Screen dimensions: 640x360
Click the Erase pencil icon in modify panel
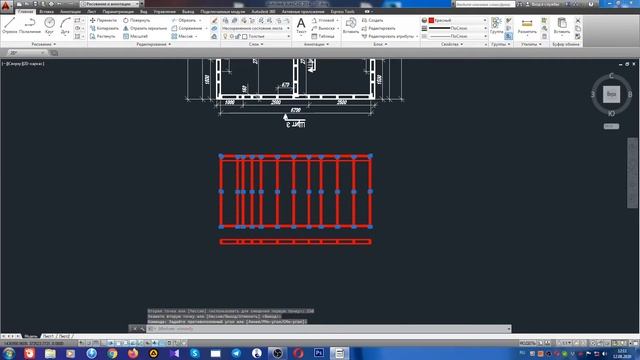click(x=214, y=20)
